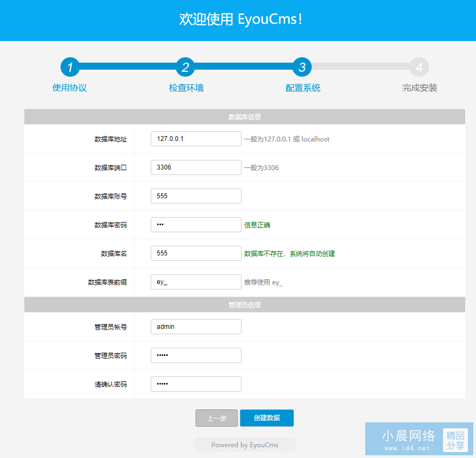This screenshot has width=476, height=458.
Task: Click the step 2 circle in progress bar
Action: (x=185, y=67)
